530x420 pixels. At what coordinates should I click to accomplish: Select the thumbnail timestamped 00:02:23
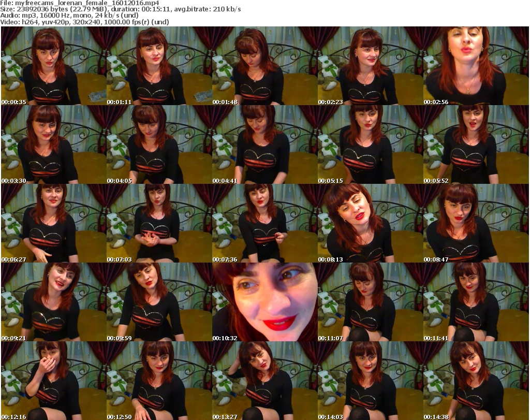tap(371, 66)
